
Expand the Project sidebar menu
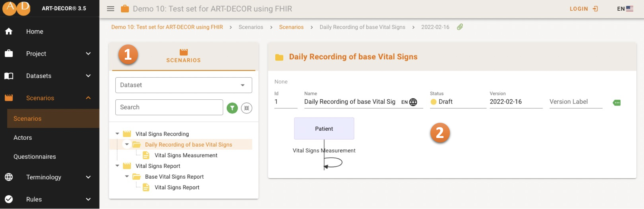point(88,53)
